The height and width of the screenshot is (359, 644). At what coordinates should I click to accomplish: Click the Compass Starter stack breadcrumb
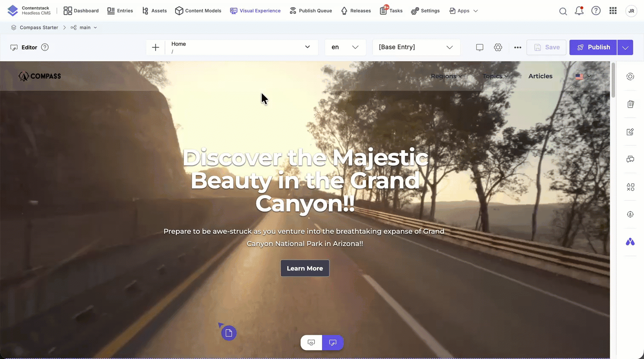(34, 28)
